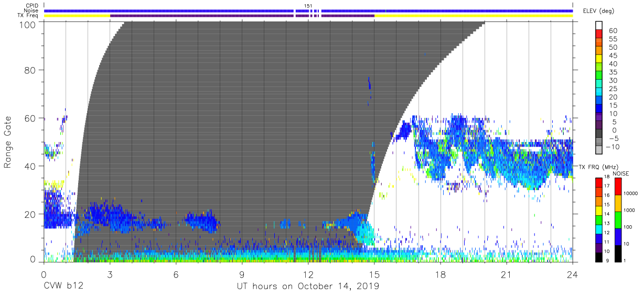Click the 9 tick on UT hours axis
Viewport: 644px width, 297px height.
[x=242, y=274]
